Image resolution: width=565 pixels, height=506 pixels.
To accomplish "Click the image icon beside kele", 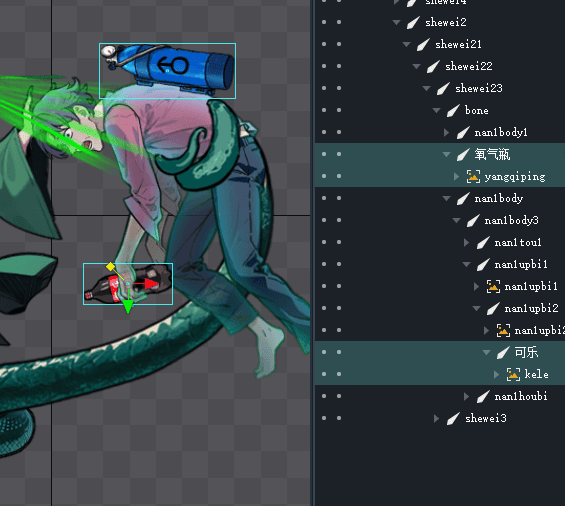I will pos(513,374).
